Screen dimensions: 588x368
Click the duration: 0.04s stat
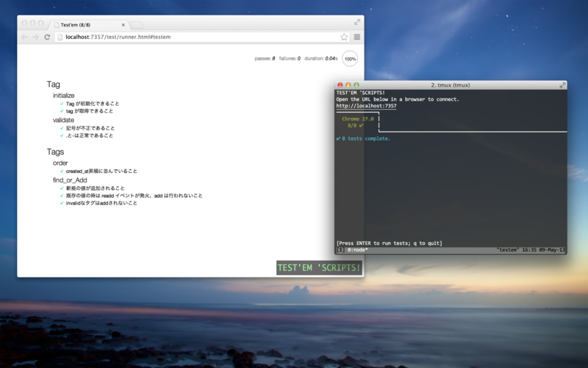pos(321,59)
